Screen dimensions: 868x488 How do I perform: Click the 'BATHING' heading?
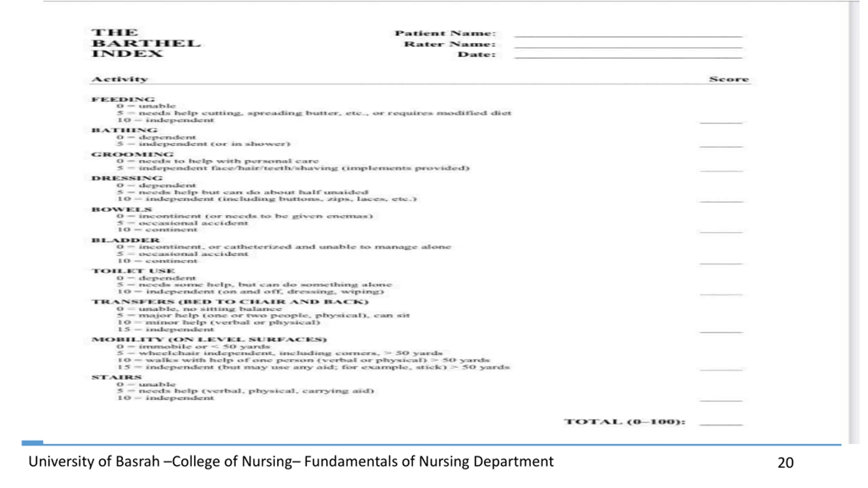(124, 130)
